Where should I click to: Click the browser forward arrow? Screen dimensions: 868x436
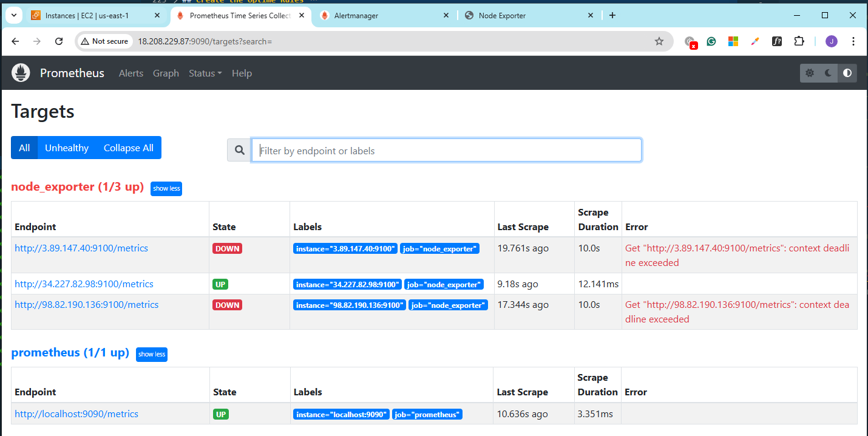37,41
